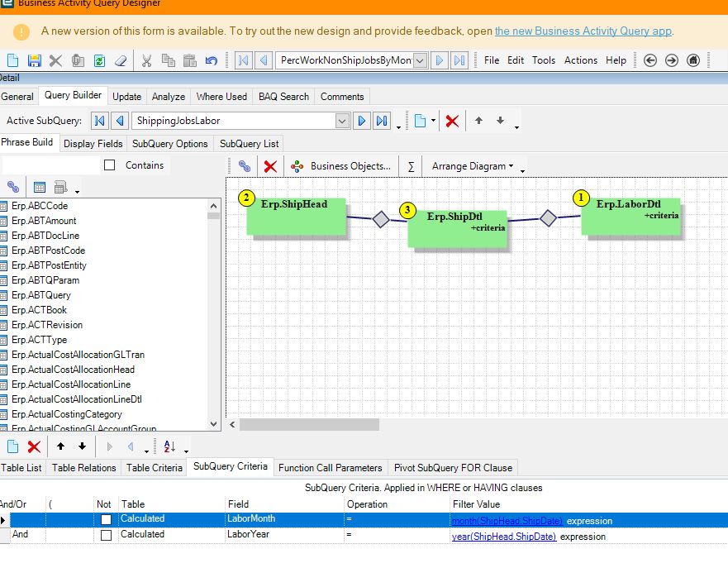728x568 pixels.
Task: Open the A-Z sort options dropdown arrow
Action: coord(186,451)
